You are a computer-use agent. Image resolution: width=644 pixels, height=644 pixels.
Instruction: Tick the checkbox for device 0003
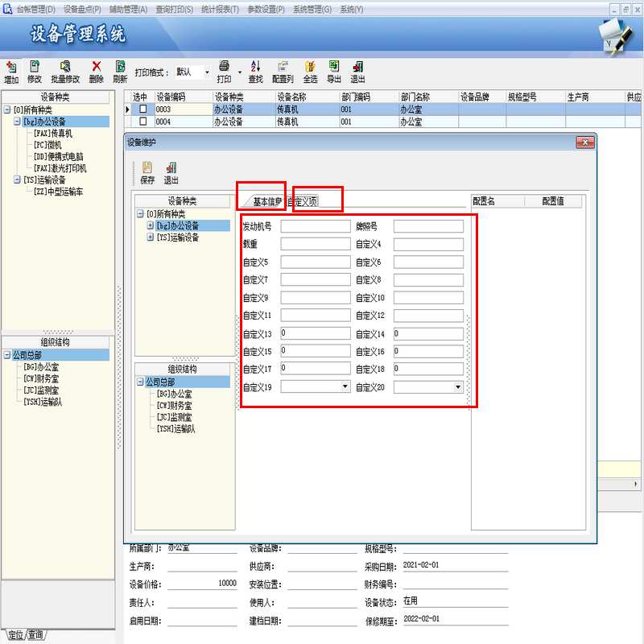(x=143, y=109)
